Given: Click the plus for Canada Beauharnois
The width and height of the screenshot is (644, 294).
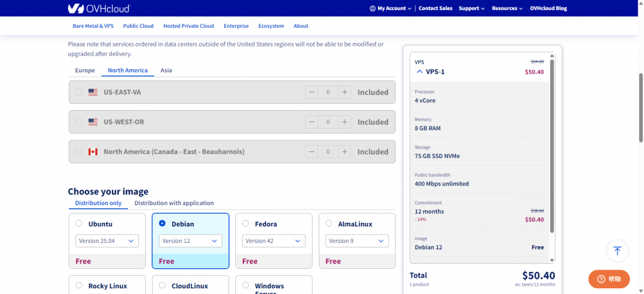Looking at the screenshot, I should (x=345, y=152).
